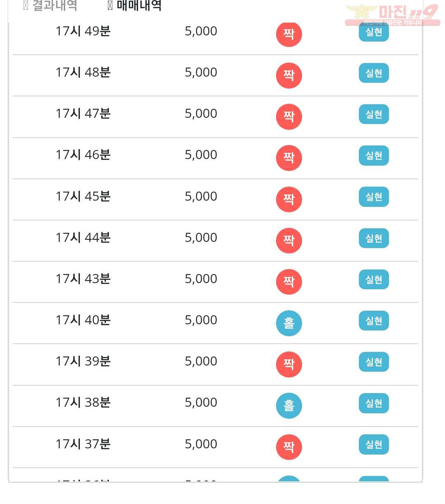This screenshot has width=445, height=504.
Task: Click the blue 홀 badge for 17시 40분
Action: [x=289, y=323]
